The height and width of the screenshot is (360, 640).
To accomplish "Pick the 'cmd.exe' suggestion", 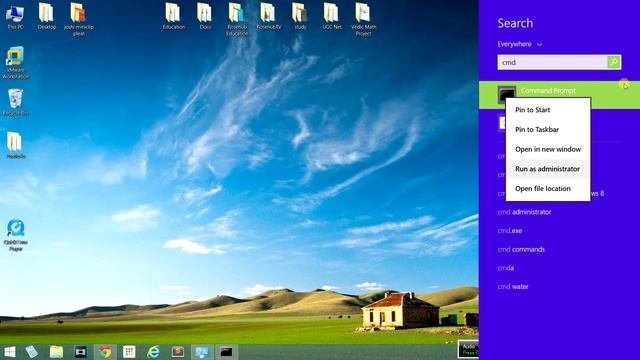I will pyautogui.click(x=509, y=231).
